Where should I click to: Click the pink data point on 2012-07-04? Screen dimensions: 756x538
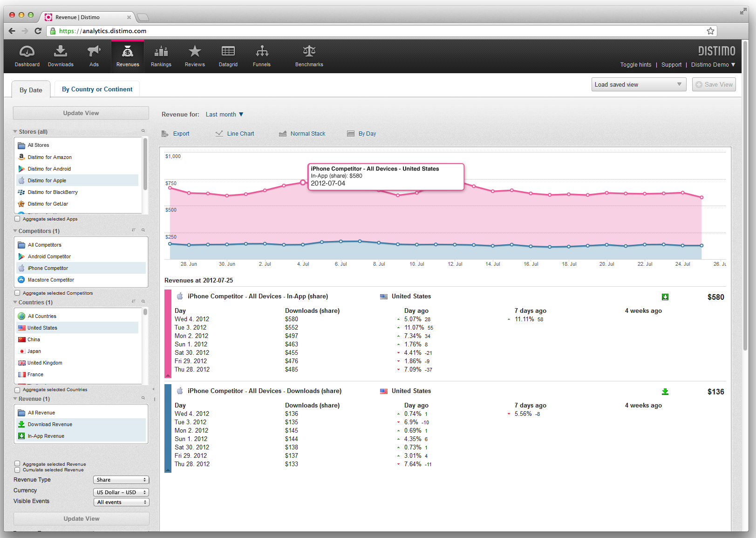(x=303, y=182)
